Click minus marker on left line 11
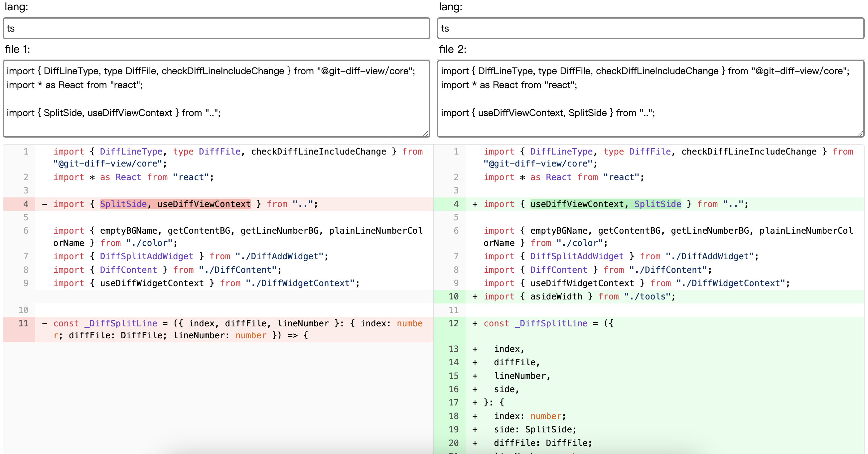 [45, 324]
